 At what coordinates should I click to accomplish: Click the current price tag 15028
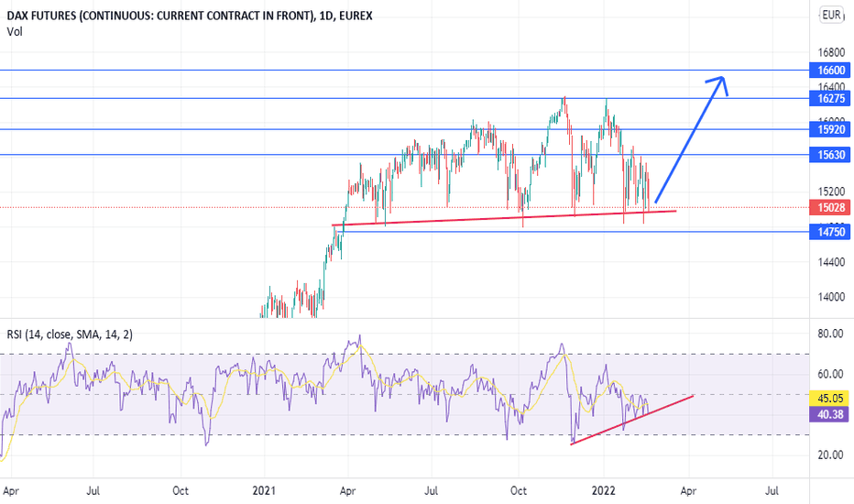(830, 208)
